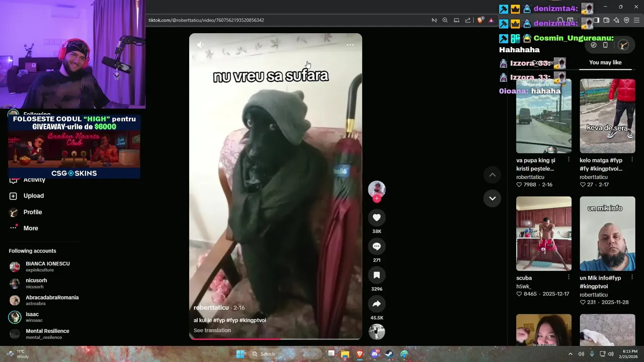This screenshot has width=644, height=362.
Task: Open the roberttaticu username on video caption
Action: pyautogui.click(x=211, y=308)
